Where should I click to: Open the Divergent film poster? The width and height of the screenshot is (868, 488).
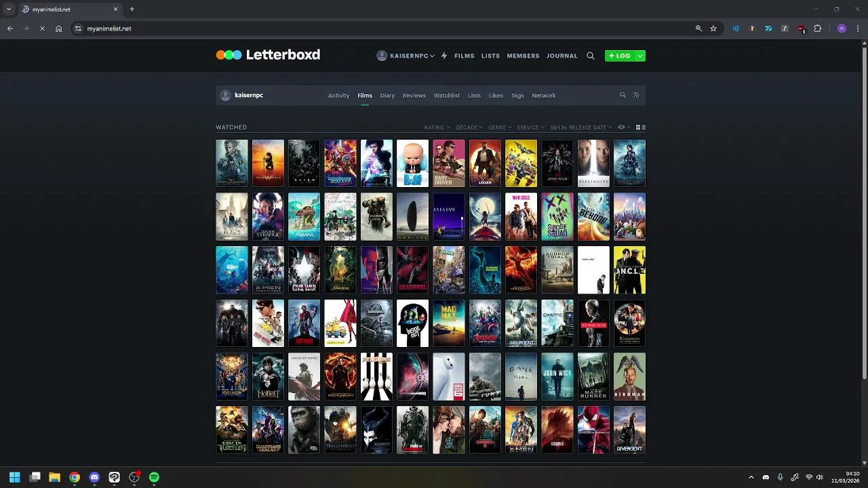click(x=629, y=430)
